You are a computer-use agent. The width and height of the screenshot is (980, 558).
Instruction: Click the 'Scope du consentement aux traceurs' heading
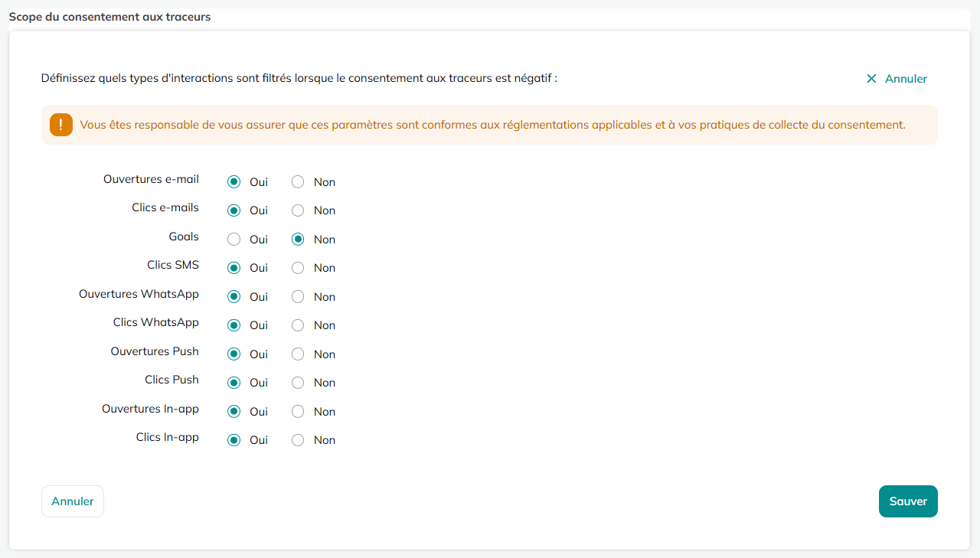(109, 16)
